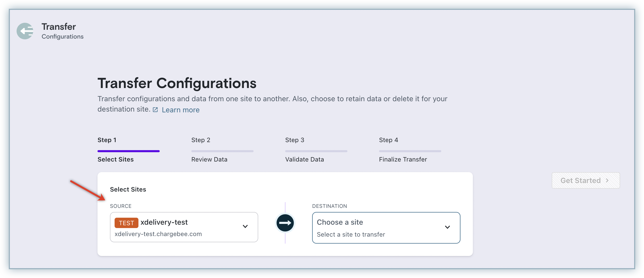This screenshot has width=644, height=278.
Task: Click the back arrow icon beside Transfer
Action: [25, 31]
